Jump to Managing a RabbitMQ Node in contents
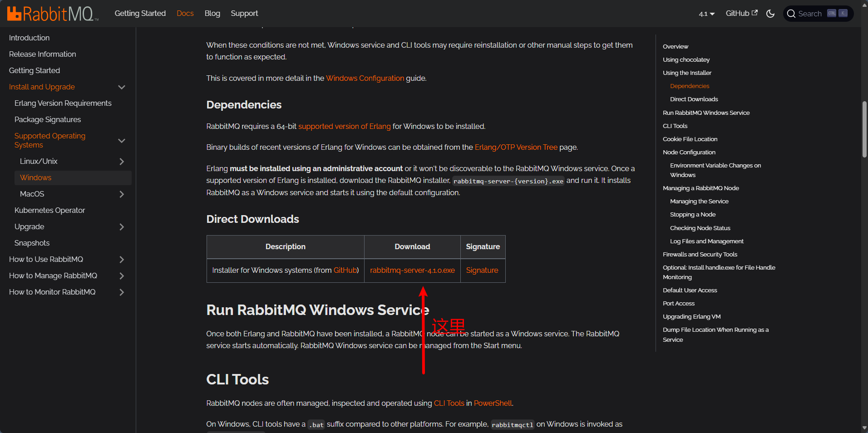868x433 pixels. point(700,188)
